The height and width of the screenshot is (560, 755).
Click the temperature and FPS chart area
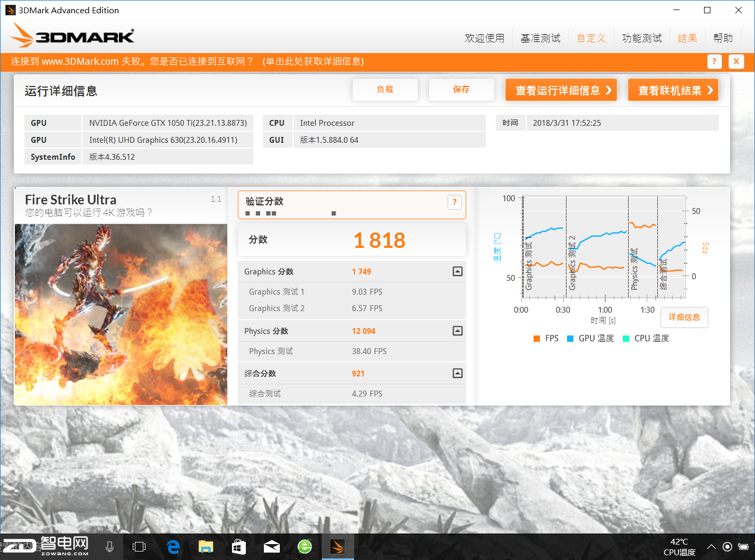click(x=604, y=247)
